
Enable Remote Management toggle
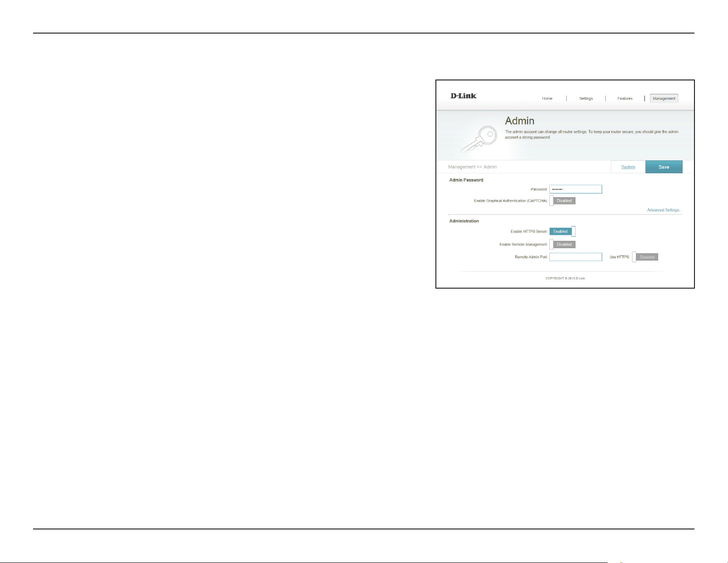coord(562,245)
